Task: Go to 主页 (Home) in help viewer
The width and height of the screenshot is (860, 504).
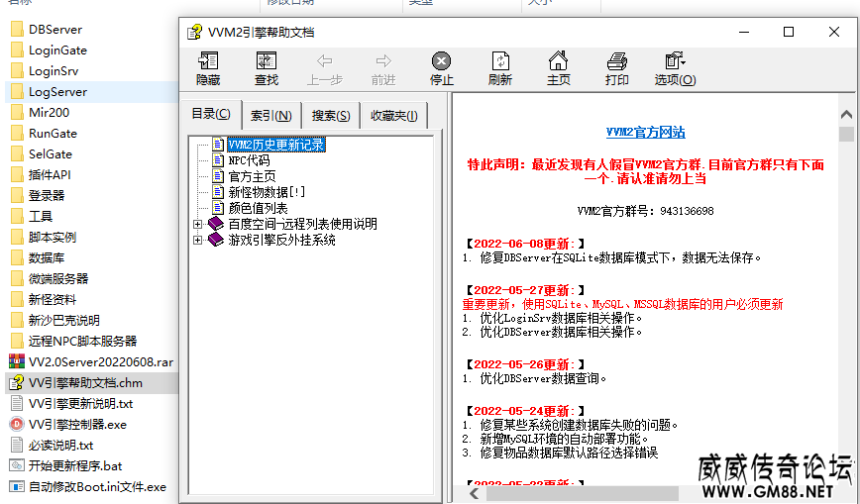Action: click(x=559, y=68)
